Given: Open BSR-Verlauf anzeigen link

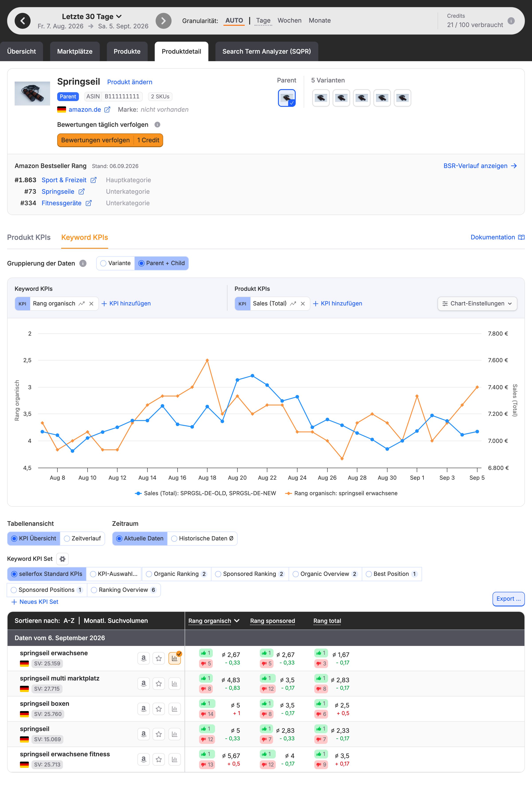Looking at the screenshot, I should [x=480, y=166].
